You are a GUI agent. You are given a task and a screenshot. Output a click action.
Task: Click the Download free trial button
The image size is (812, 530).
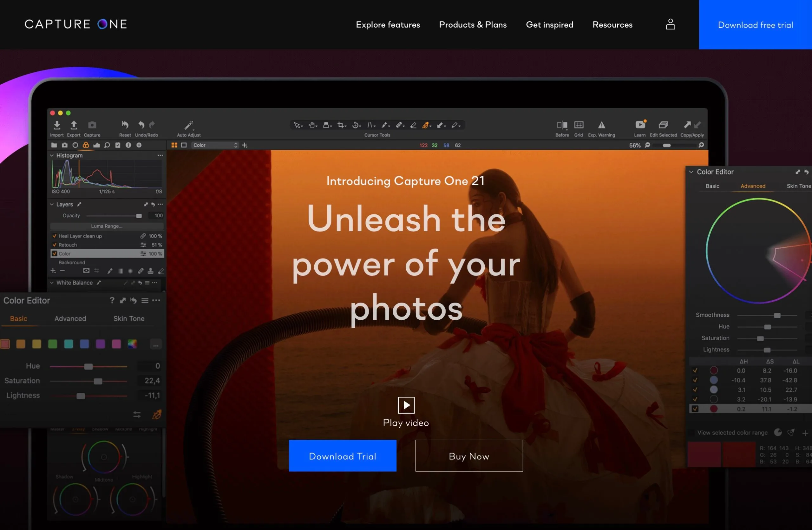(x=755, y=24)
